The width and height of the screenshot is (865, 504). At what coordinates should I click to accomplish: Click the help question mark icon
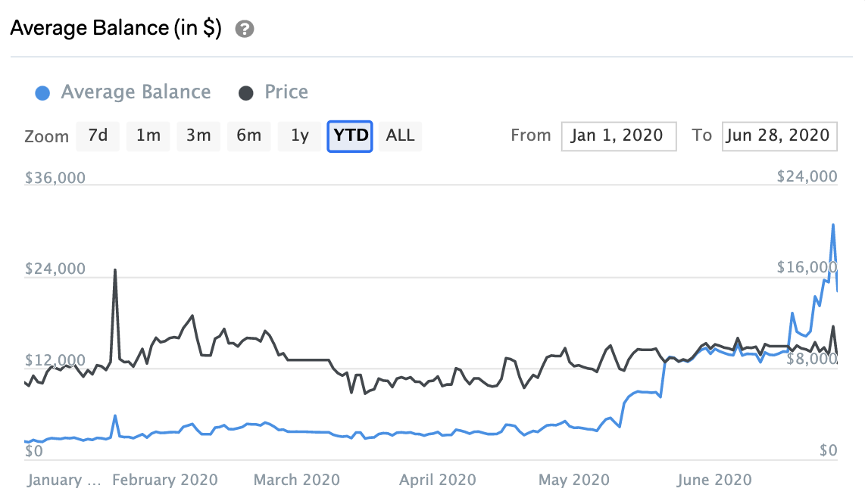click(245, 30)
